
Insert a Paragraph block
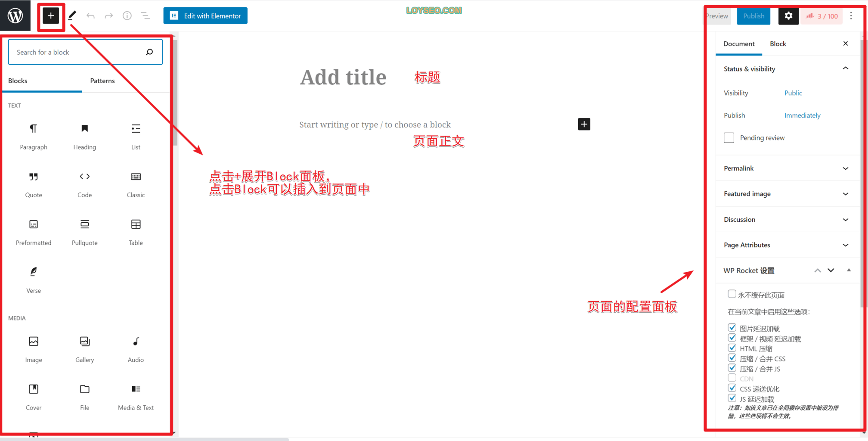pos(34,137)
